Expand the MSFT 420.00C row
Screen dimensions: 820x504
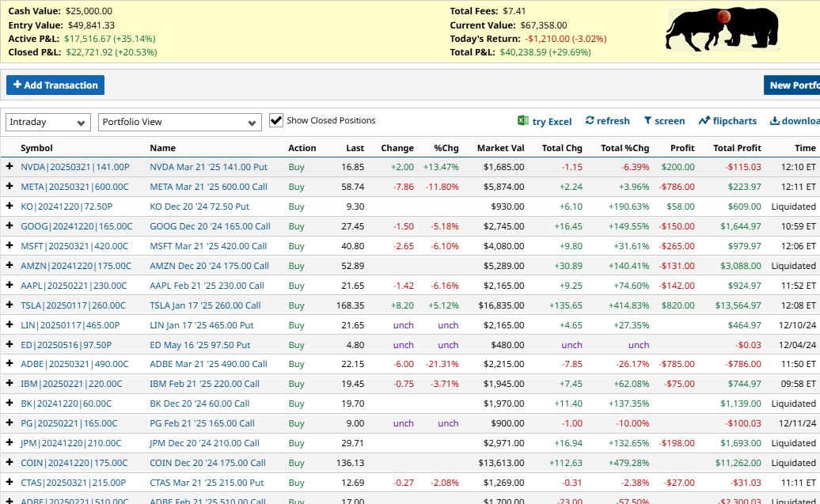[x=9, y=245]
